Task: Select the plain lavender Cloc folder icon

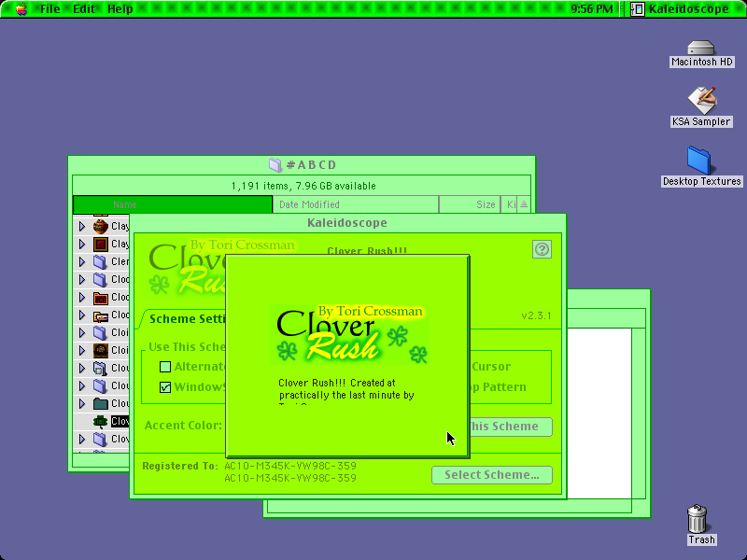Action: tap(101, 279)
